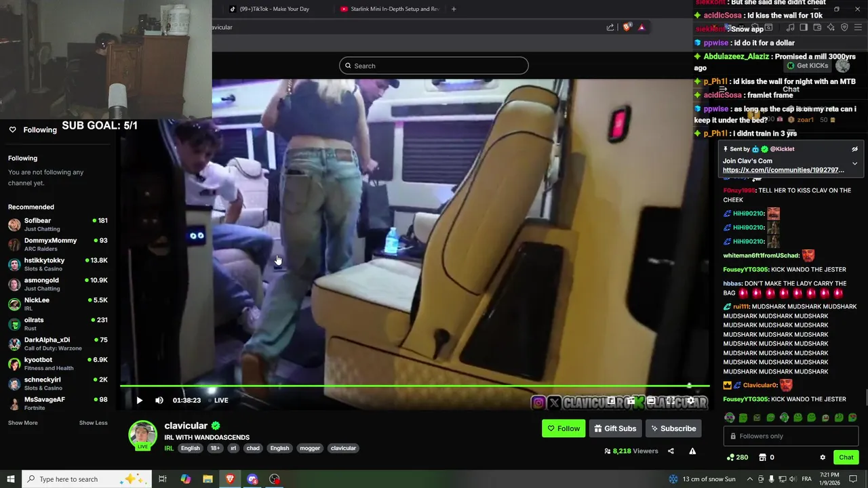
Task: Follow the clavicular channel
Action: [x=564, y=428]
